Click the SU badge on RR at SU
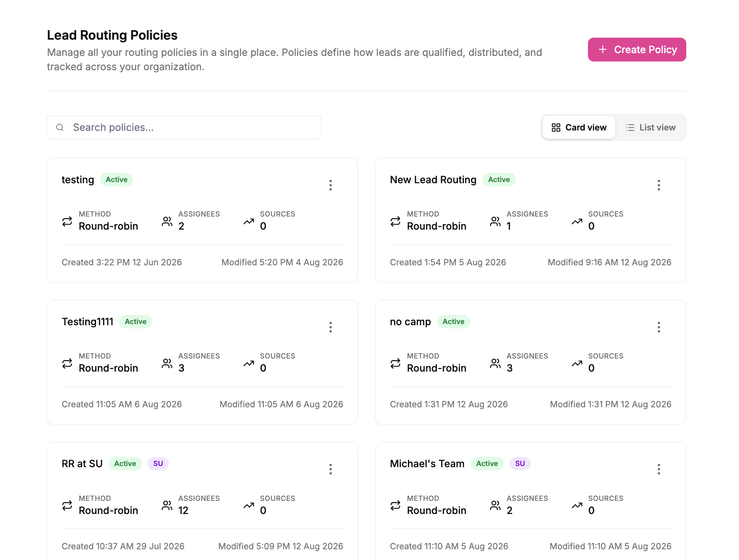This screenshot has height=560, width=739. 158,464
